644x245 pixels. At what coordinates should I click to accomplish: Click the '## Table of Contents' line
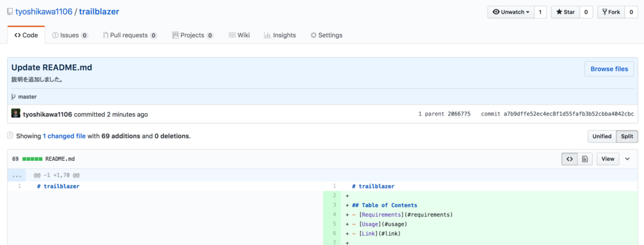click(x=384, y=205)
